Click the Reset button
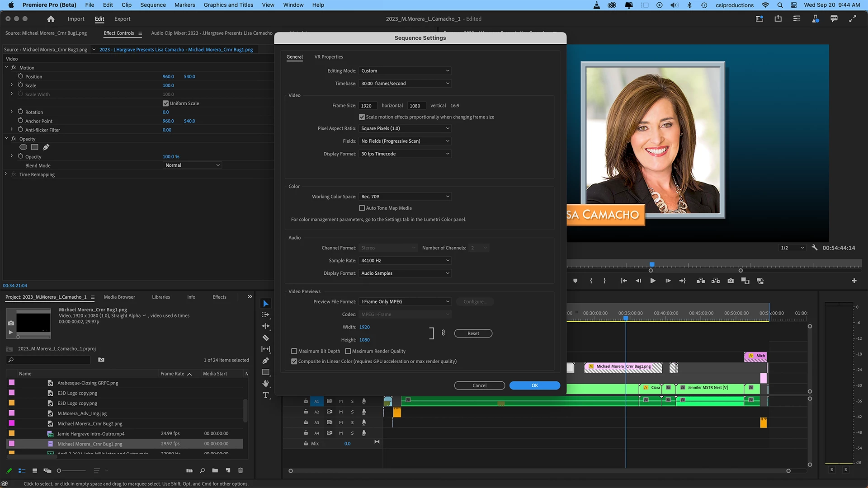This screenshot has height=488, width=868. pos(473,333)
